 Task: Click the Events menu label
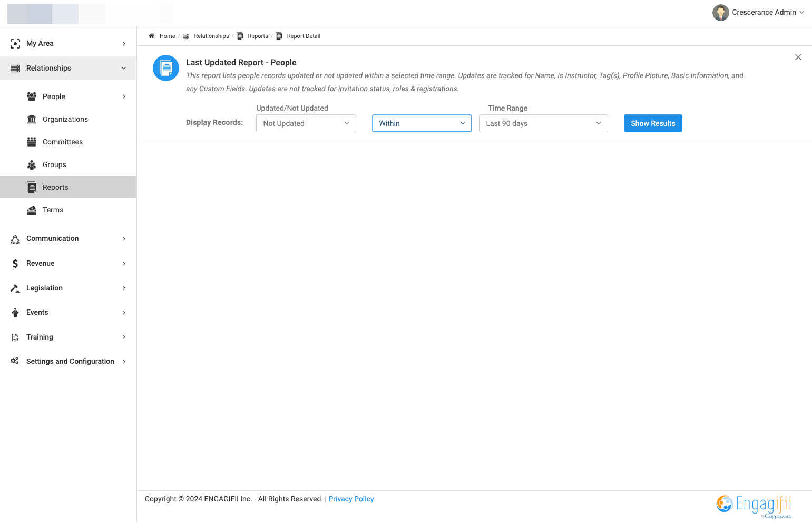[37, 312]
